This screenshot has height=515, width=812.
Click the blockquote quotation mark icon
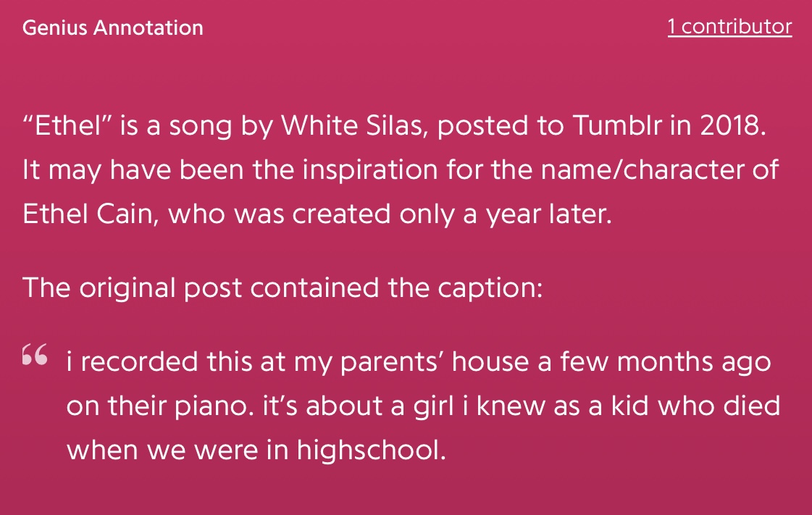tap(35, 354)
